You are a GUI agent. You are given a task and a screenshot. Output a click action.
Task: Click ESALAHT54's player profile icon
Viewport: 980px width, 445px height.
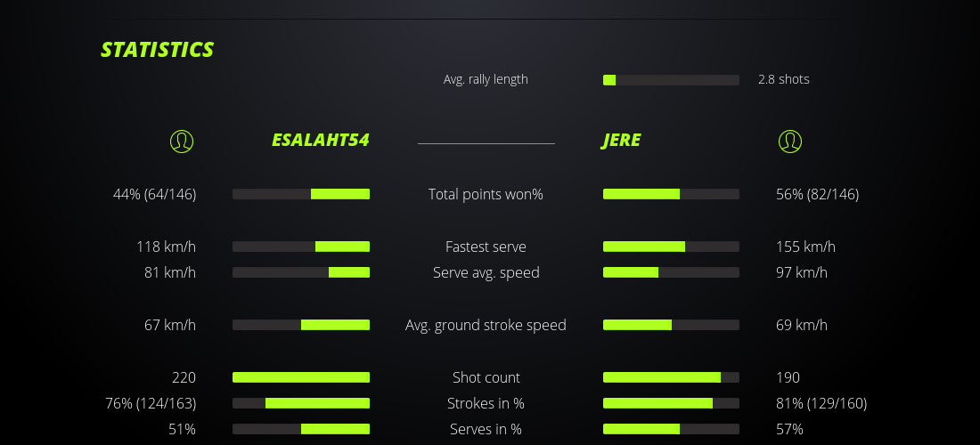[181, 141]
